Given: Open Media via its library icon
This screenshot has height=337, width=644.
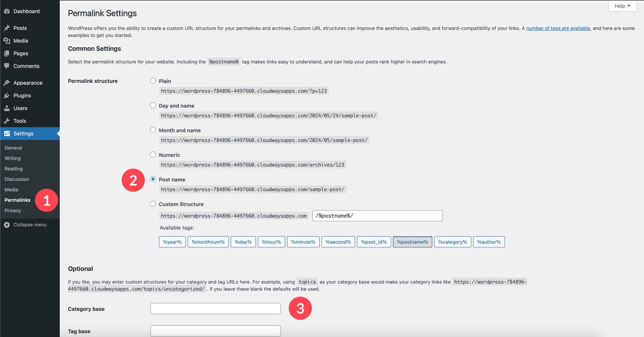Looking at the screenshot, I should click(x=7, y=40).
